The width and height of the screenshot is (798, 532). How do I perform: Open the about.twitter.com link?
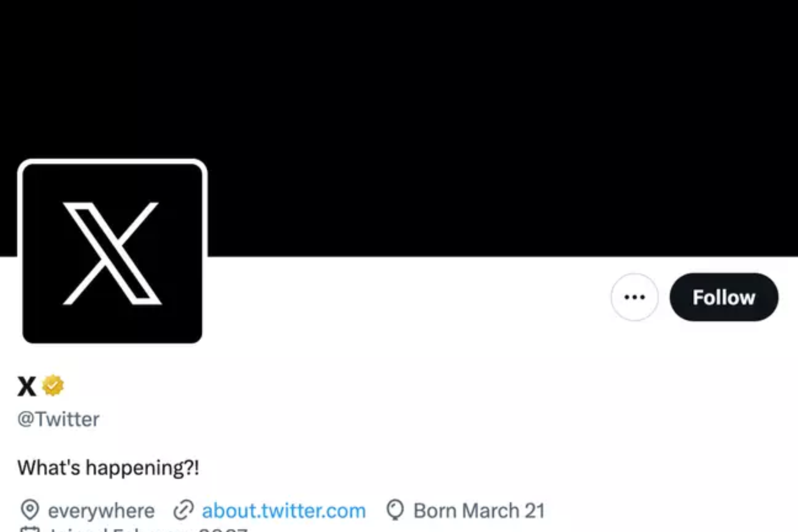pyautogui.click(x=284, y=511)
